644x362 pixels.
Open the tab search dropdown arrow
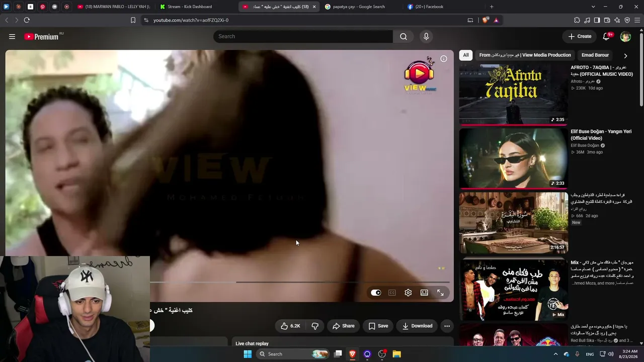click(593, 7)
